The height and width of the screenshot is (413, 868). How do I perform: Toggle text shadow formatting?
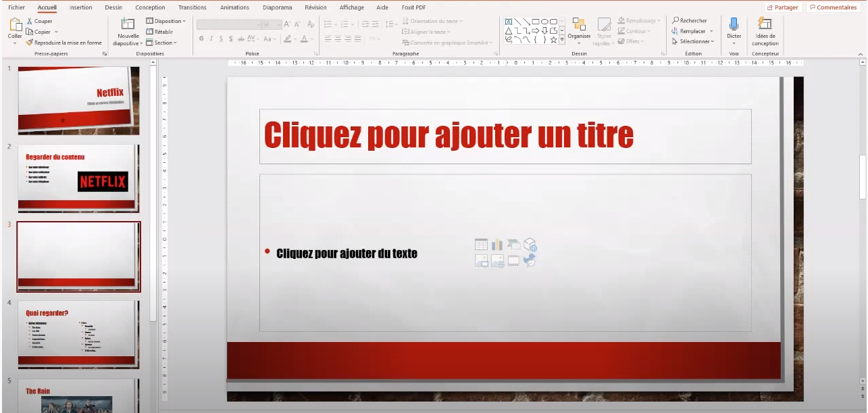click(231, 39)
